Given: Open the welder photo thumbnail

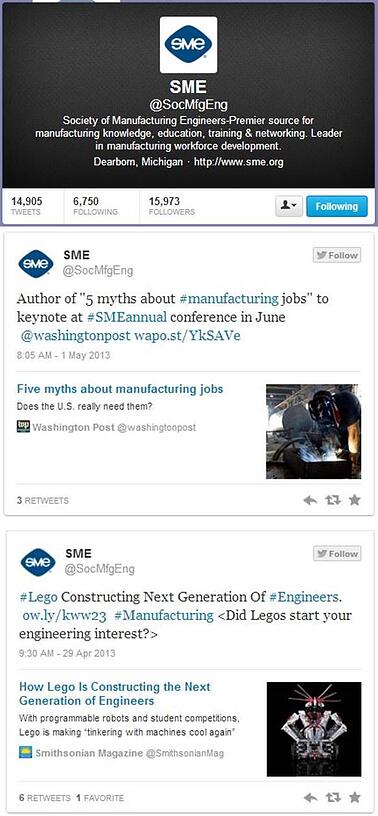Looking at the screenshot, I should click(313, 431).
